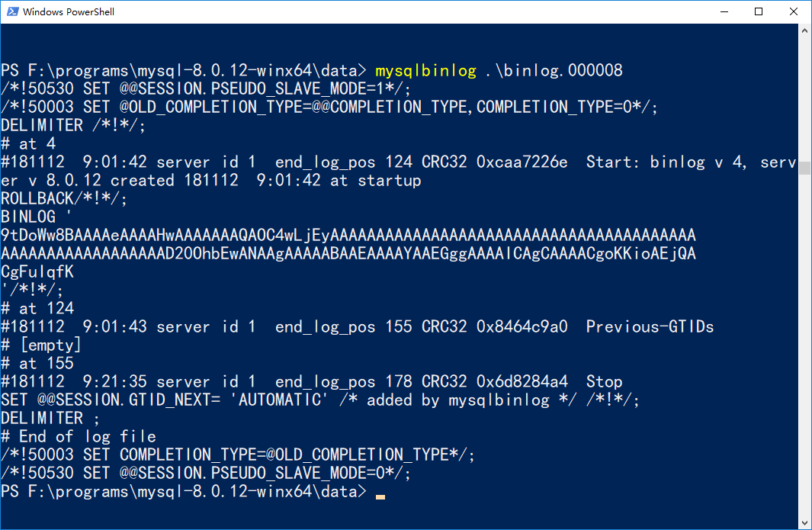Viewport: 812px width, 530px height.
Task: Click the ROLLBACK line in the output
Action: pyautogui.click(x=64, y=199)
